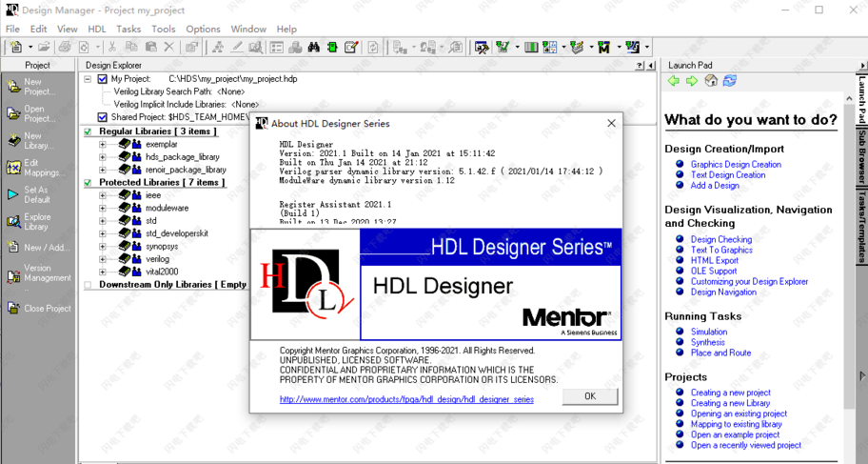868x464 pixels.
Task: Switch to the Sub Browser side tab
Action: point(862,157)
